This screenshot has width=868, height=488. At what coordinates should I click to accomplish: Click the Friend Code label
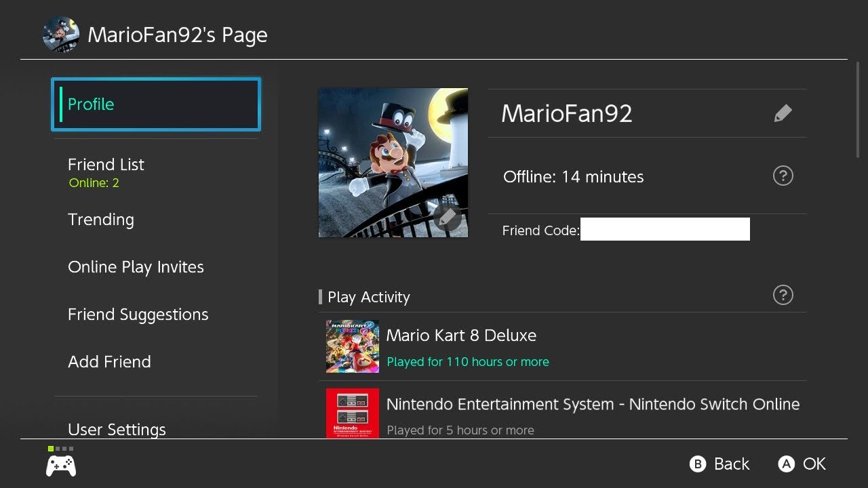[540, 230]
